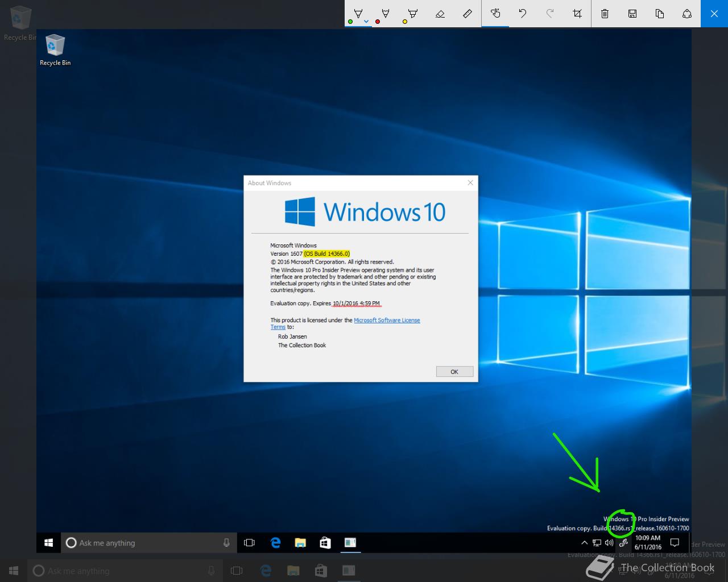Choose the eraser tool

click(440, 14)
